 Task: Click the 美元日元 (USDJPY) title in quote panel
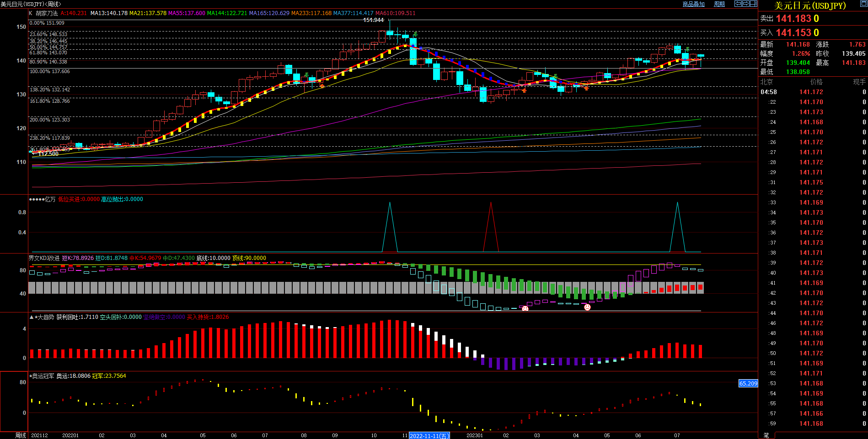click(810, 5)
